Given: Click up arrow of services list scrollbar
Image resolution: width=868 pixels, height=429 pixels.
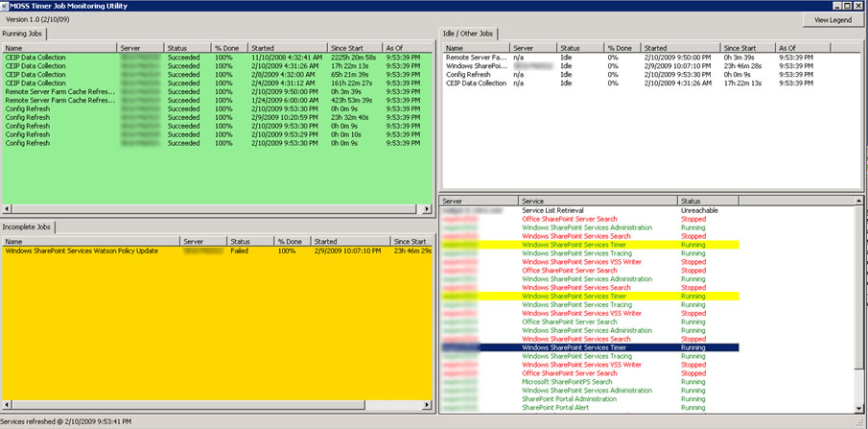Looking at the screenshot, I should (858, 201).
